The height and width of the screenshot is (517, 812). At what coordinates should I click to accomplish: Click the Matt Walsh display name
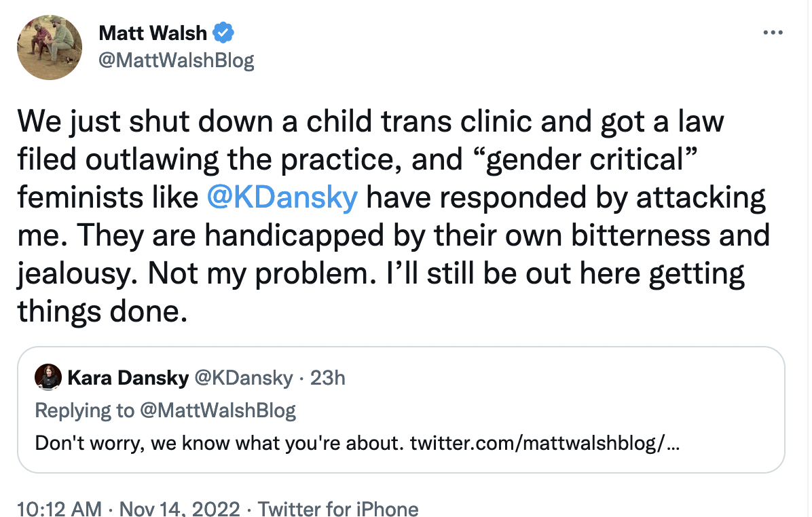153,33
